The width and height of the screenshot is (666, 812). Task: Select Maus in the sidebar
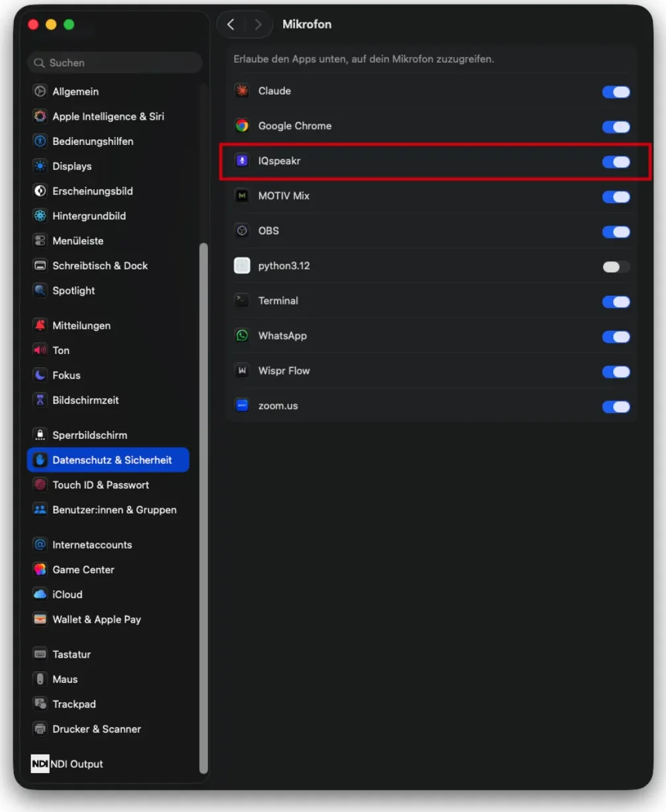click(x=108, y=679)
